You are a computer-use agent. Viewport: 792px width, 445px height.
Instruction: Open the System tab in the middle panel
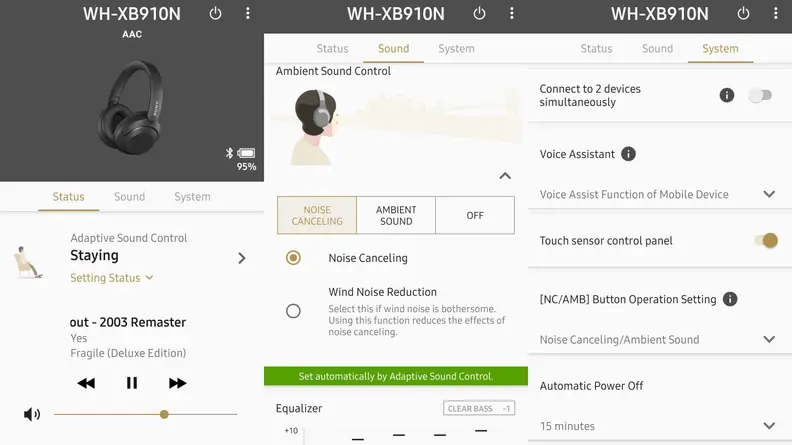click(456, 48)
